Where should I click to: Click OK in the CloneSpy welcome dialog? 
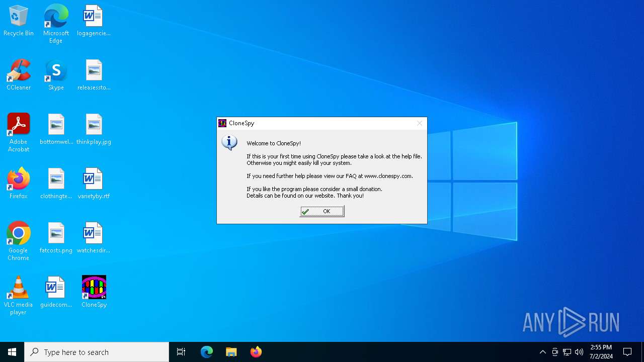(322, 212)
